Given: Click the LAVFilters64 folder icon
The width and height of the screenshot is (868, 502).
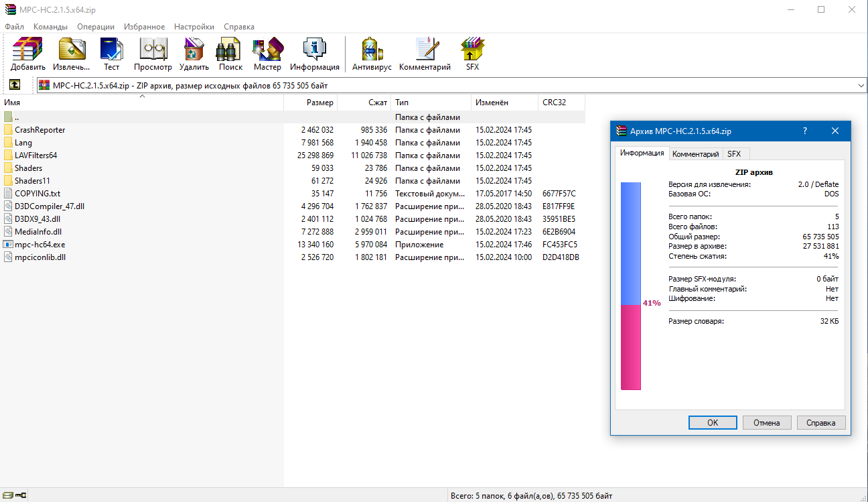Looking at the screenshot, I should (x=8, y=155).
